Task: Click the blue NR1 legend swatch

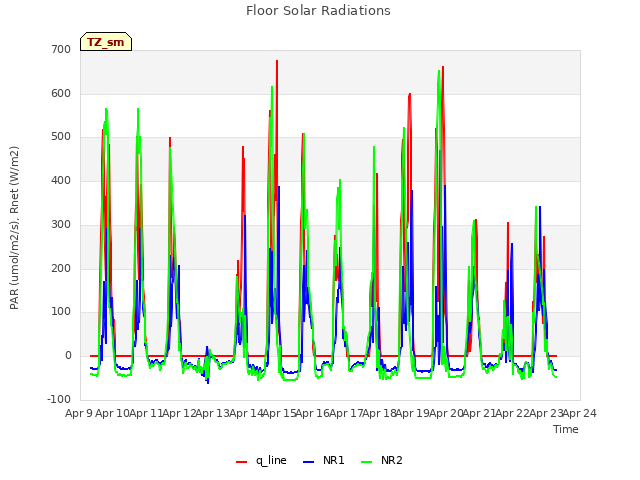Action: pos(309,462)
